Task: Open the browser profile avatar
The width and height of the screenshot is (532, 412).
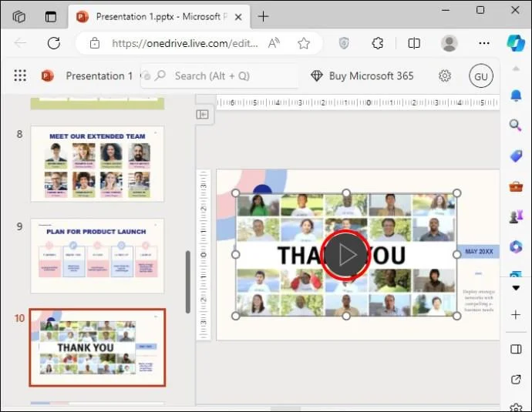Action: [450, 43]
